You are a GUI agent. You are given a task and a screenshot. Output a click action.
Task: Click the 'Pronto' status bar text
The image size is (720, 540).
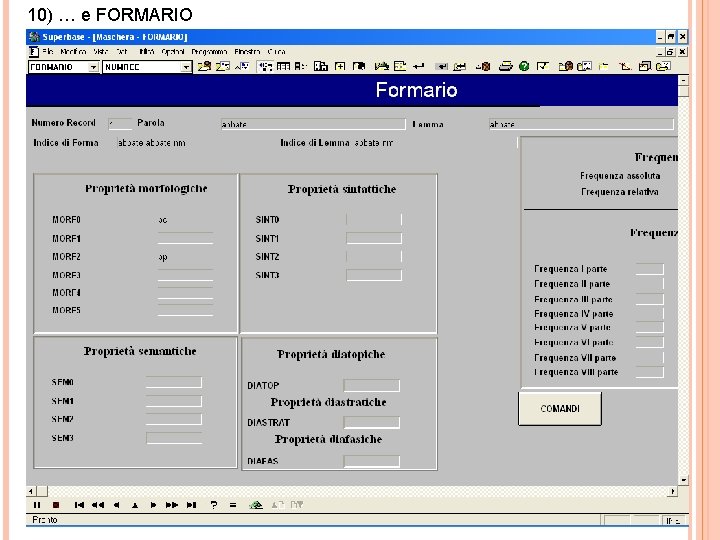45,520
